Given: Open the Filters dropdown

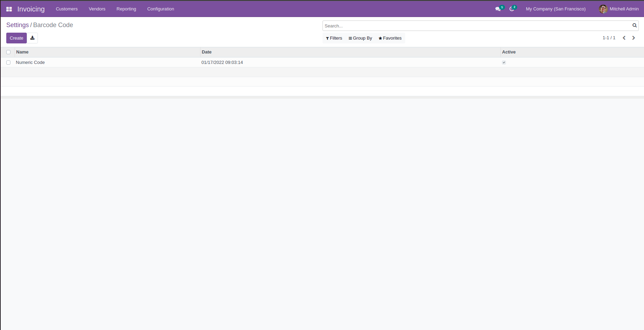Looking at the screenshot, I should [x=334, y=38].
